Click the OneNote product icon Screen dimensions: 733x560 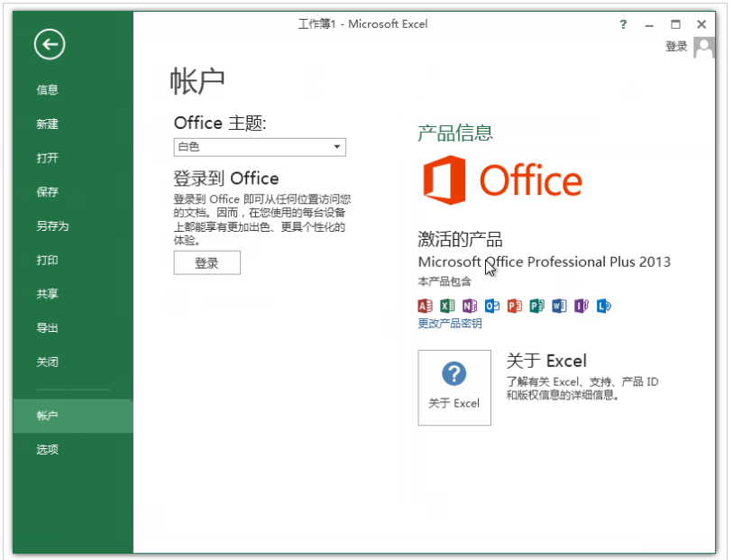click(470, 305)
